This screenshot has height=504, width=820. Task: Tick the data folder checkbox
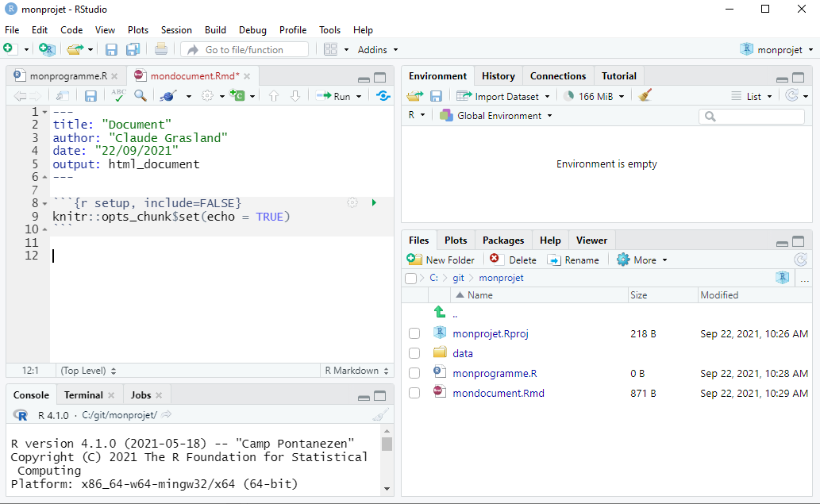point(414,353)
